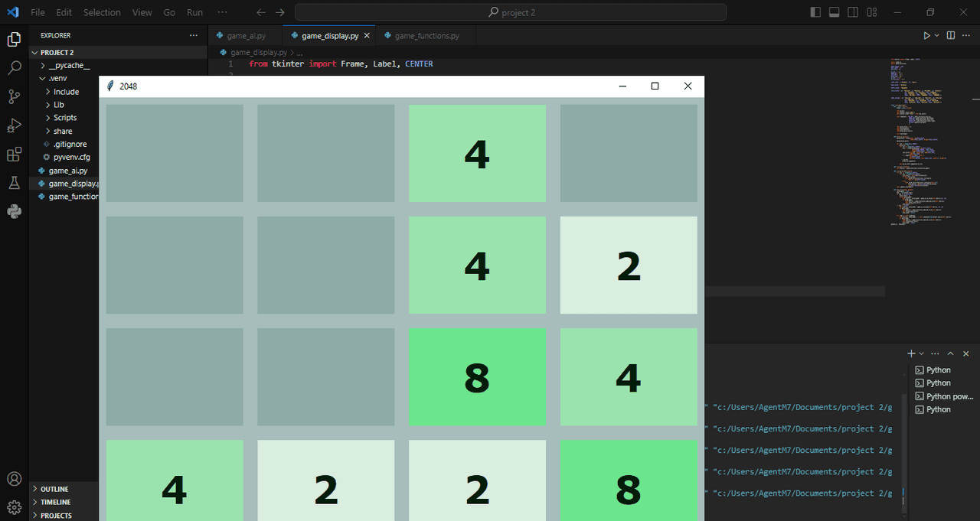Open game_ai.py in explorer
Image resolution: width=980 pixels, height=521 pixels.
[67, 171]
